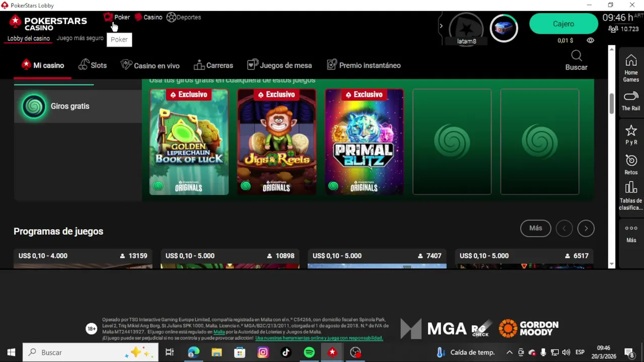Open the Windows Start menu

tap(11, 352)
